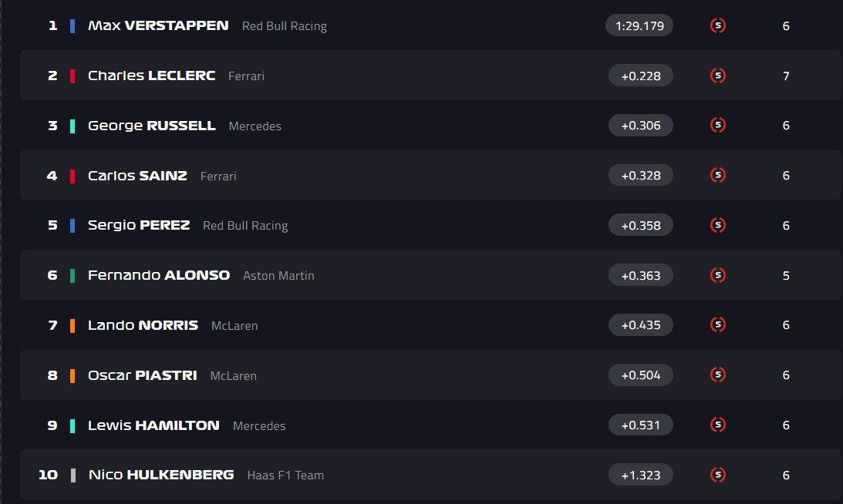Viewport: 843px width, 504px height.
Task: Click soft tyre icon in Perez row
Action: pyautogui.click(x=718, y=225)
